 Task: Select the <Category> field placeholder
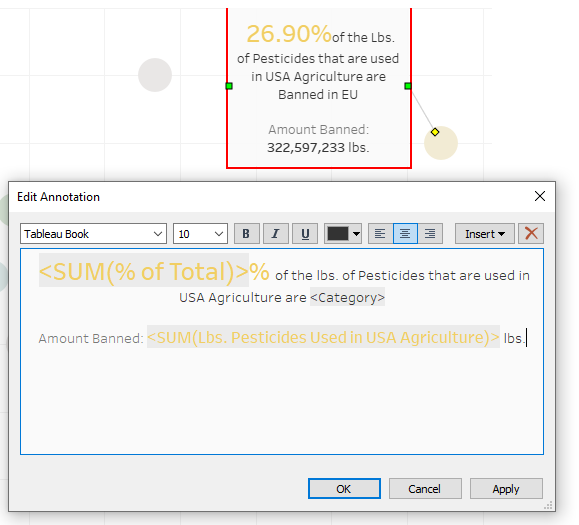347,297
